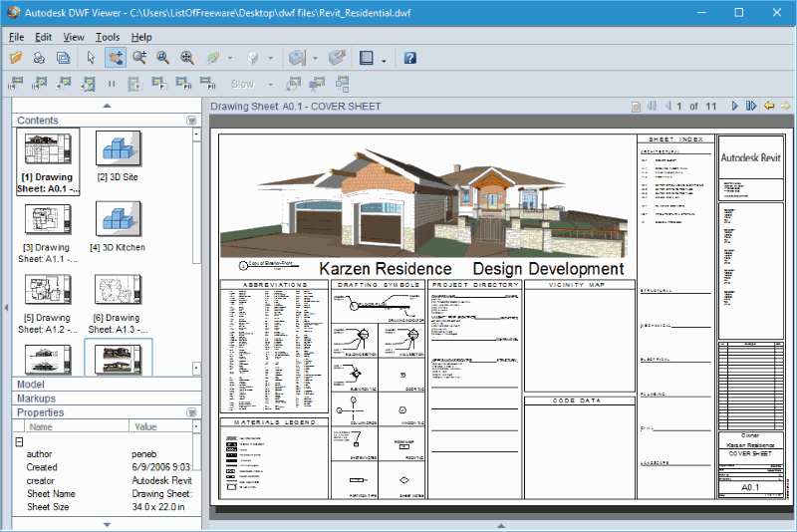Collapse the left navigation pane arrow
797x532 pixels.
6,308
